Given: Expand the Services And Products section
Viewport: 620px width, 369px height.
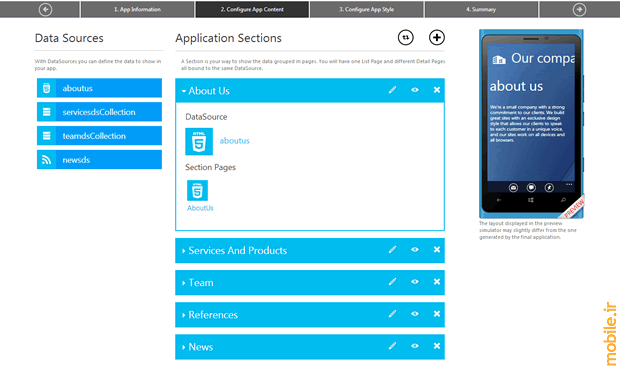Looking at the screenshot, I should coord(183,251).
